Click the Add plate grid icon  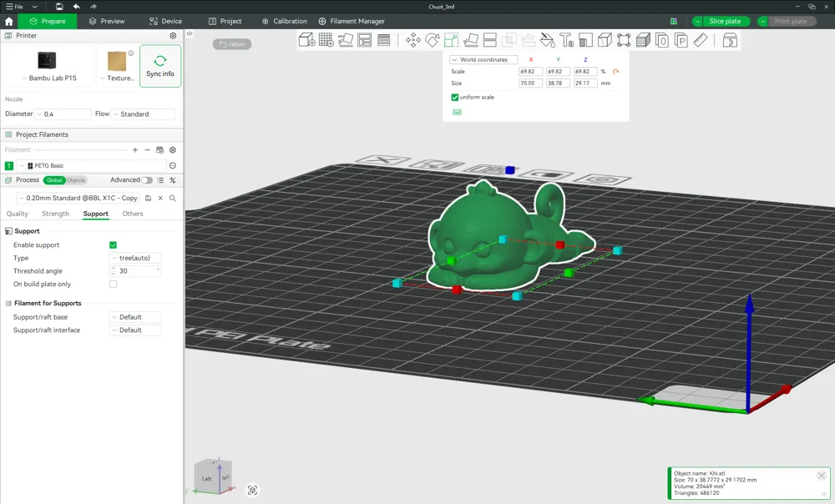click(326, 40)
